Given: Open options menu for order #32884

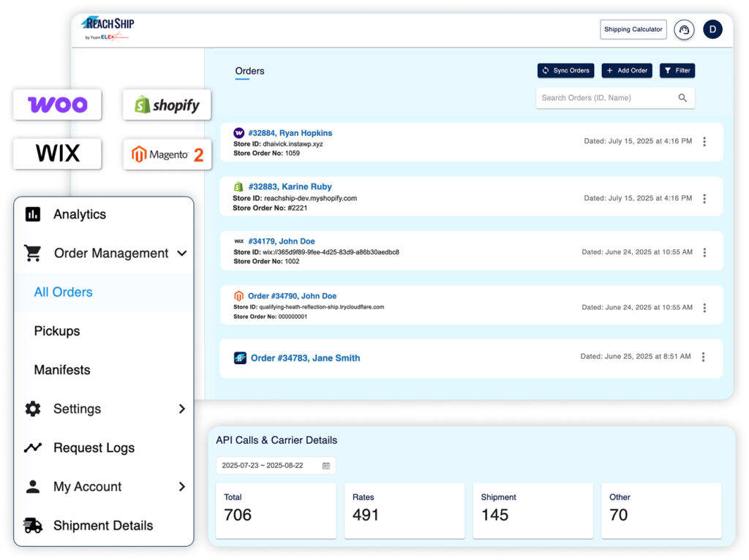Looking at the screenshot, I should (704, 142).
